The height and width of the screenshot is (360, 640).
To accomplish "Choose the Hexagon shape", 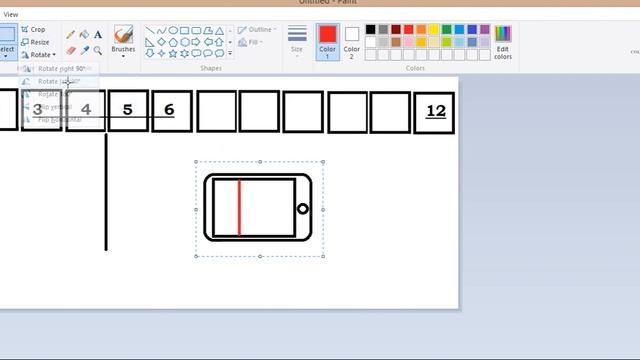I will click(x=184, y=42).
